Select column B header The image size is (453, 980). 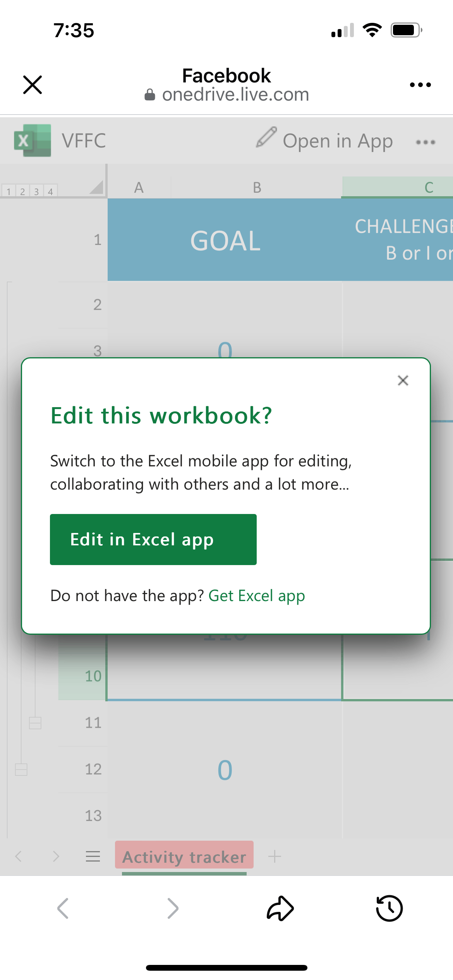point(257,188)
